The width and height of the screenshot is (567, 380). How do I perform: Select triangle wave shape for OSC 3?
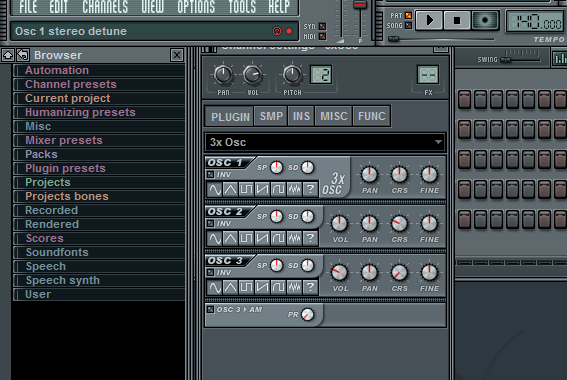click(230, 287)
